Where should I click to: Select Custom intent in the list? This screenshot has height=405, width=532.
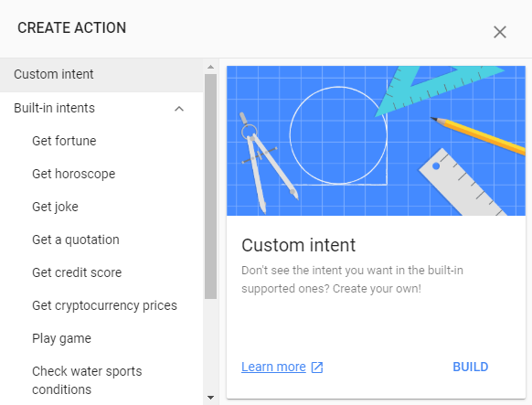tap(101, 75)
